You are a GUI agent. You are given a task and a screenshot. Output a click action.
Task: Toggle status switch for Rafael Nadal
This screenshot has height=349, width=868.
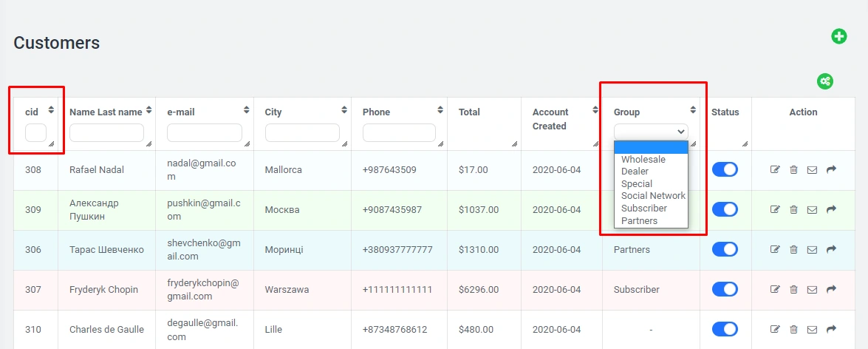coord(725,170)
